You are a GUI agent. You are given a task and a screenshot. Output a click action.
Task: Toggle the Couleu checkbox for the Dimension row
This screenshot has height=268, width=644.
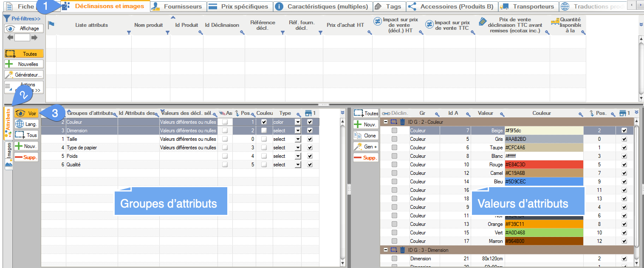tap(264, 130)
